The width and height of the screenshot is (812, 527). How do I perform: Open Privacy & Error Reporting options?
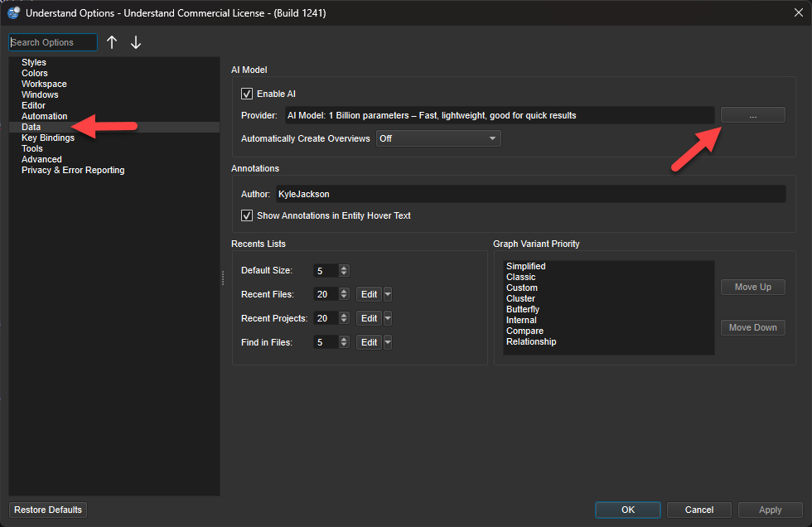(x=73, y=170)
